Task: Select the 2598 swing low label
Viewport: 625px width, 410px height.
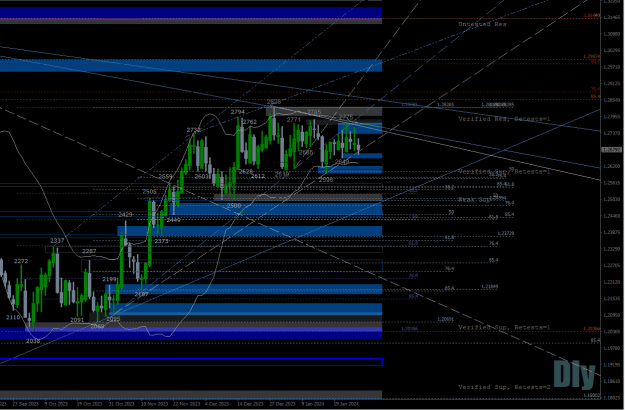Action: (326, 180)
